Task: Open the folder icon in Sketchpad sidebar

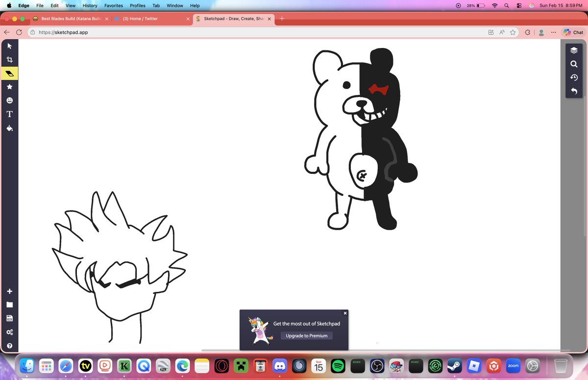Action: tap(9, 305)
